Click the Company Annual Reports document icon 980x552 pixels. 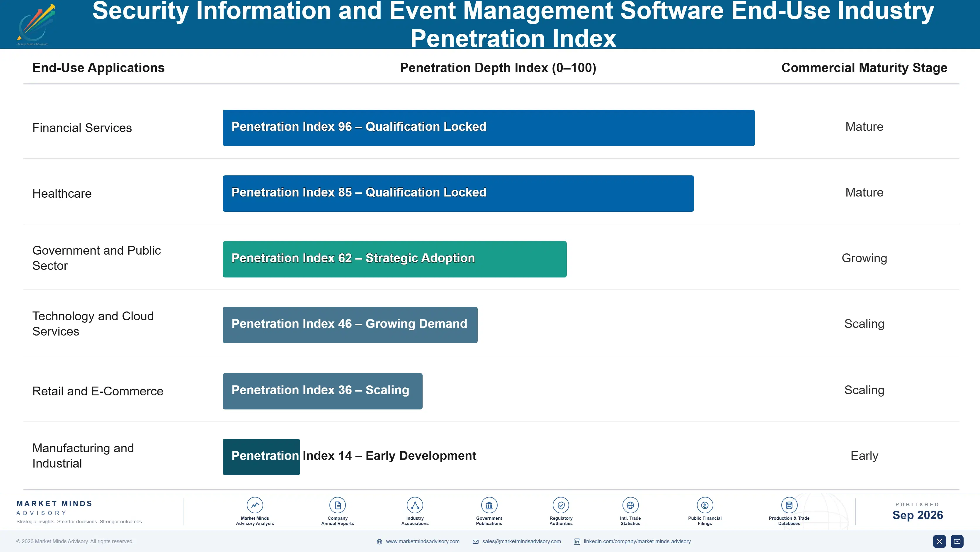coord(337,505)
